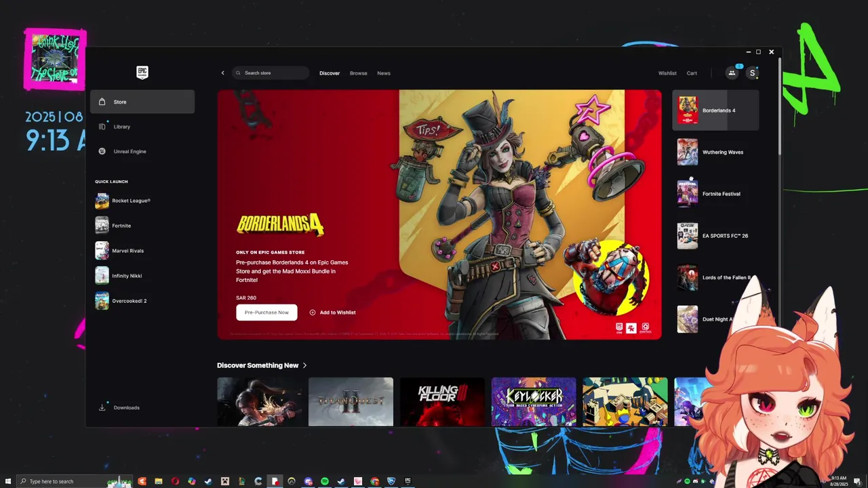Image resolution: width=868 pixels, height=488 pixels.
Task: Click the Marvel Rivals quick launch icon
Action: (102, 251)
